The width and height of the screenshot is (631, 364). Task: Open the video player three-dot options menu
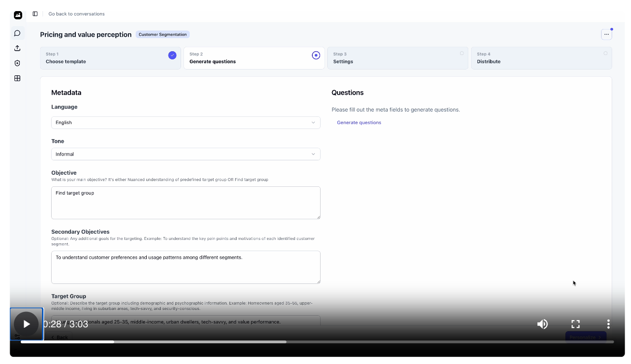[x=608, y=324]
